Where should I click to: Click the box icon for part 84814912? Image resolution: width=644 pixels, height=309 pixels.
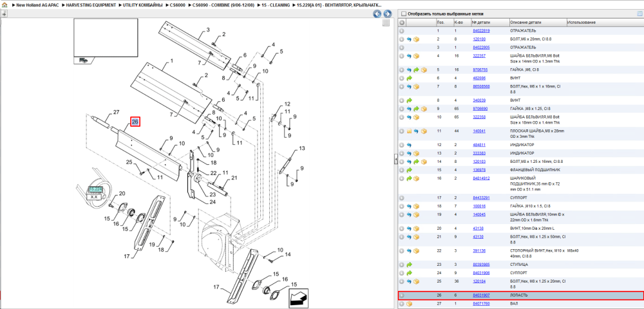click(416, 178)
